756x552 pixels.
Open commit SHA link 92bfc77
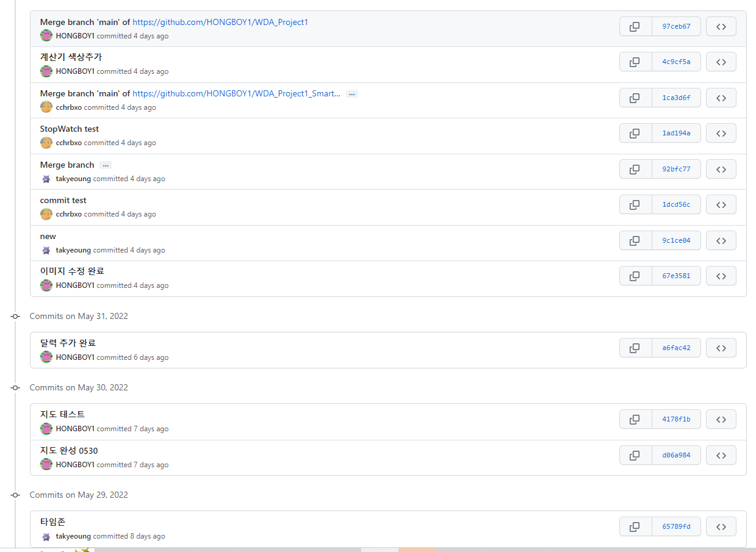[676, 169]
